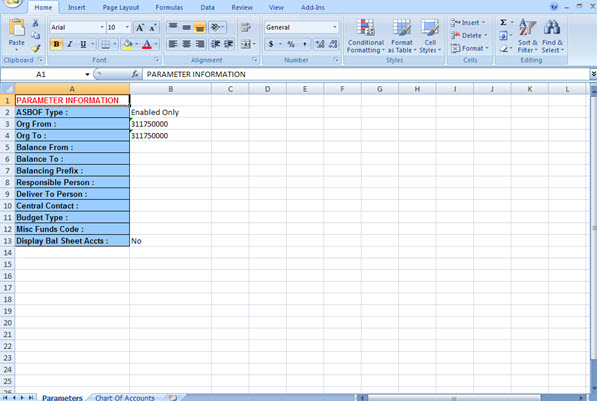Open the font size dropdown
The width and height of the screenshot is (597, 401).
[127, 27]
